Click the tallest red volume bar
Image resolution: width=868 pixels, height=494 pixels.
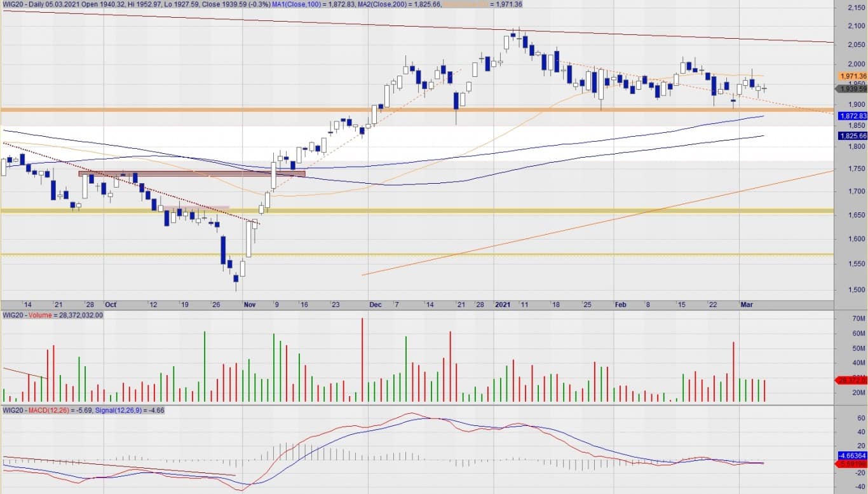pyautogui.click(x=362, y=360)
